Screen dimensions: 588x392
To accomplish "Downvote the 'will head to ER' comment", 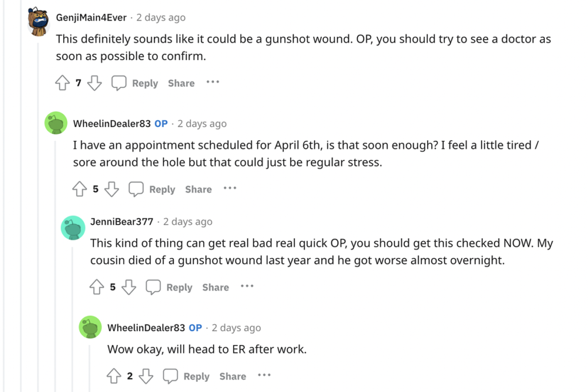I will coord(146,377).
